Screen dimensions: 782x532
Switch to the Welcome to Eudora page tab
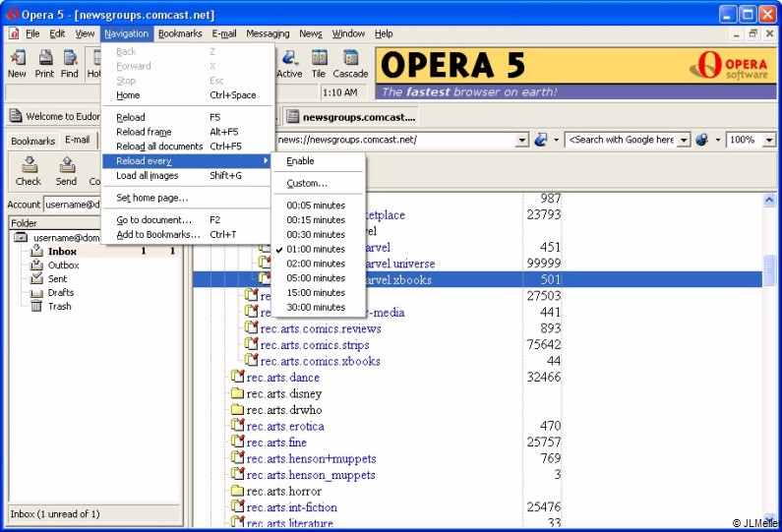click(x=55, y=116)
